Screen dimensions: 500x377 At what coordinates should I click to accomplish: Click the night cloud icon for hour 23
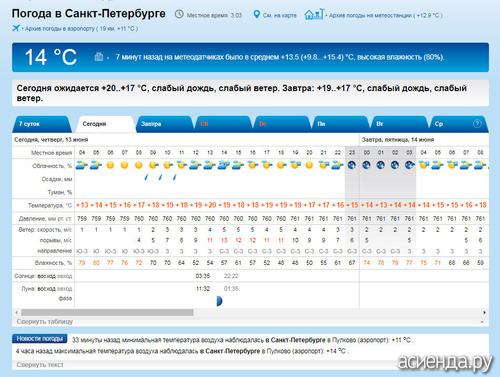pyautogui.click(x=352, y=165)
